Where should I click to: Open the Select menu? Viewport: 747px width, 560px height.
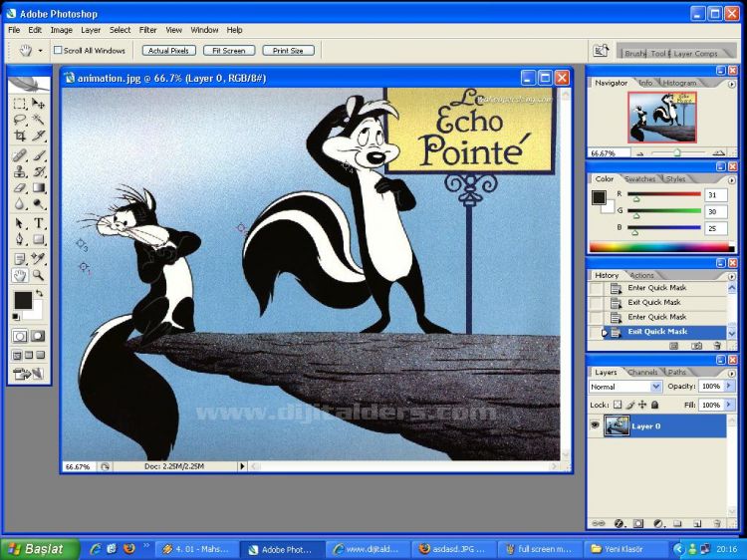coord(121,30)
